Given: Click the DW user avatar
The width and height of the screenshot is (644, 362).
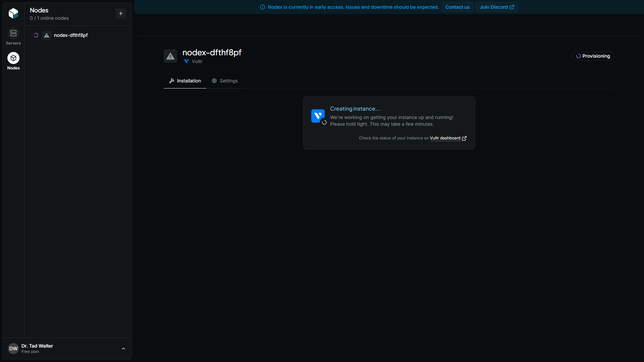Looking at the screenshot, I should pyautogui.click(x=13, y=349).
